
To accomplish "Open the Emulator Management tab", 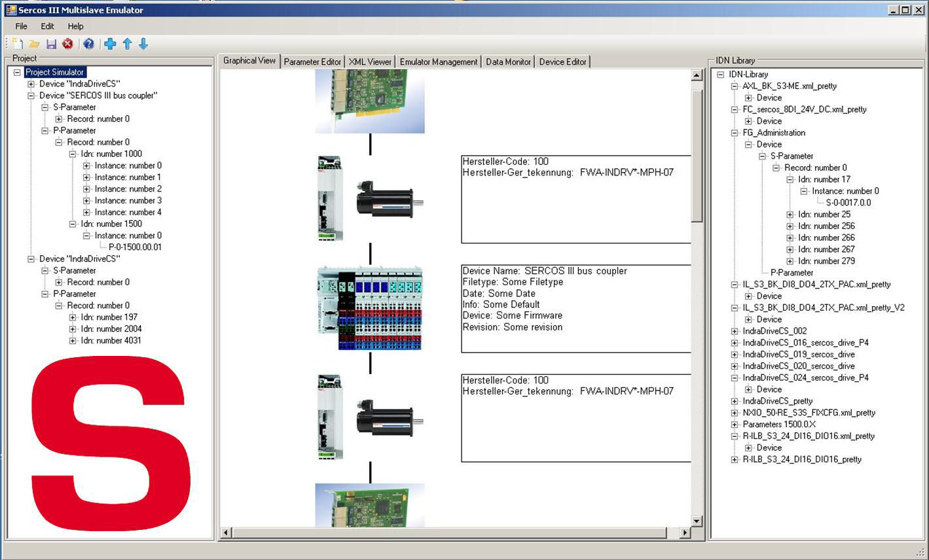I will [x=438, y=61].
